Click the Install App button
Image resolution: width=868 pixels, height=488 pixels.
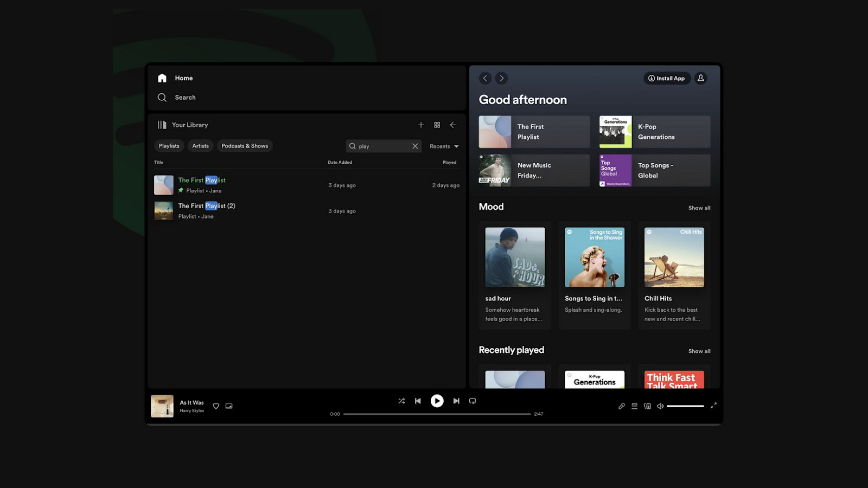667,78
